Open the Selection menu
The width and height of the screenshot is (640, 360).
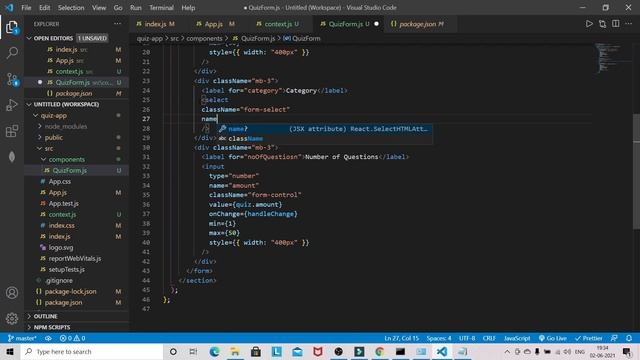[x=71, y=8]
